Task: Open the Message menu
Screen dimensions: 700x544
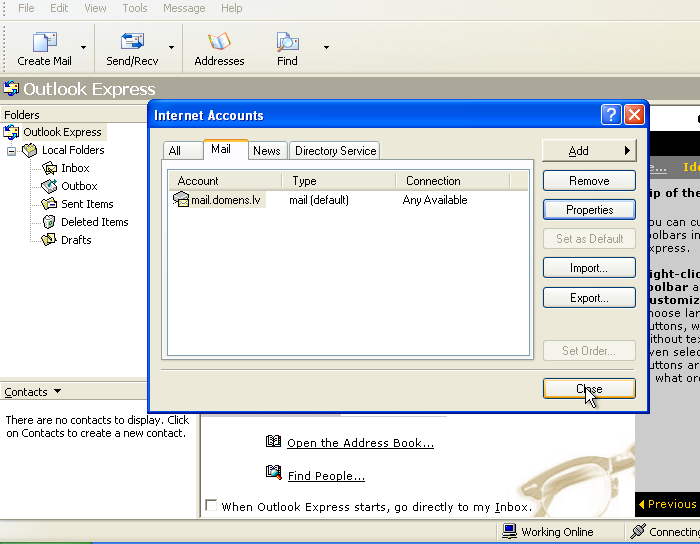Action: (184, 8)
